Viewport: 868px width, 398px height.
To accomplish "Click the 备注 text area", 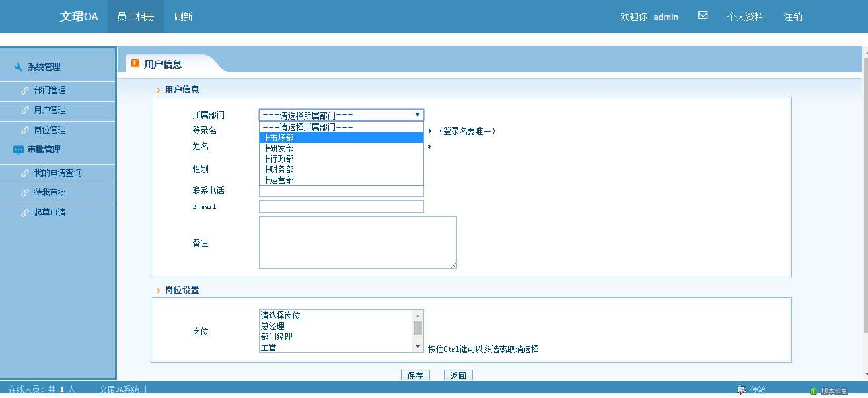I will pyautogui.click(x=358, y=243).
